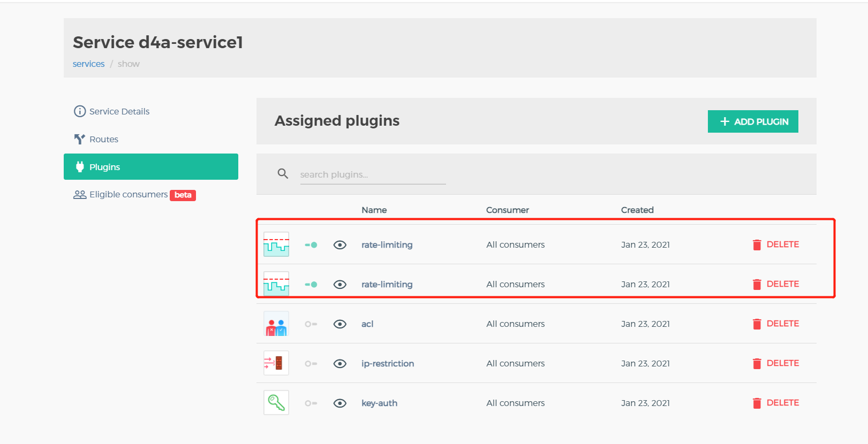Delete the first rate-limiting plugin
Viewport: 868px width, 444px height.
click(776, 244)
